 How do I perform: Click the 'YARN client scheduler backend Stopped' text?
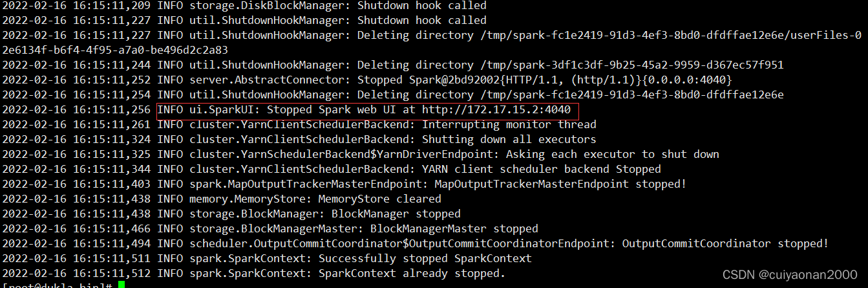542,169
